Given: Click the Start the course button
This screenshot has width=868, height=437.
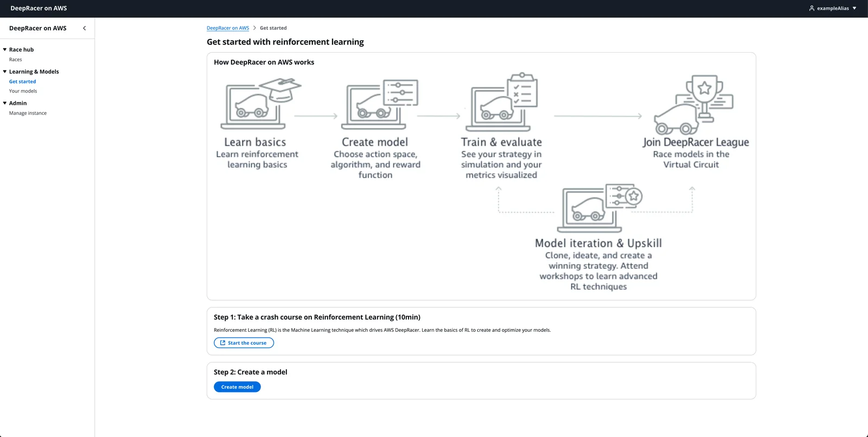Looking at the screenshot, I should (x=244, y=343).
